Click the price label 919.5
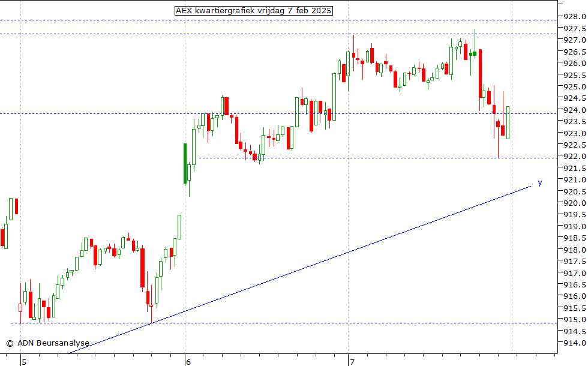588x366 pixels. tap(575, 215)
